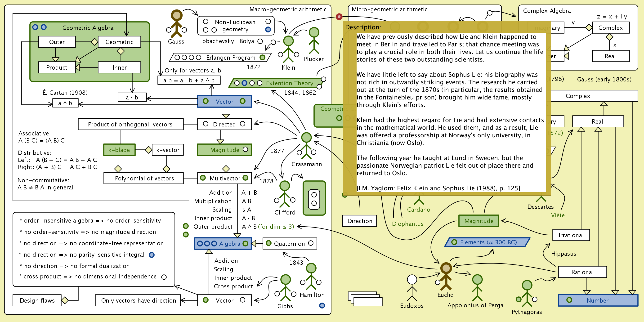Toggle the green circle in Erlangen Program
This screenshot has width=644, height=322.
[x=262, y=58]
